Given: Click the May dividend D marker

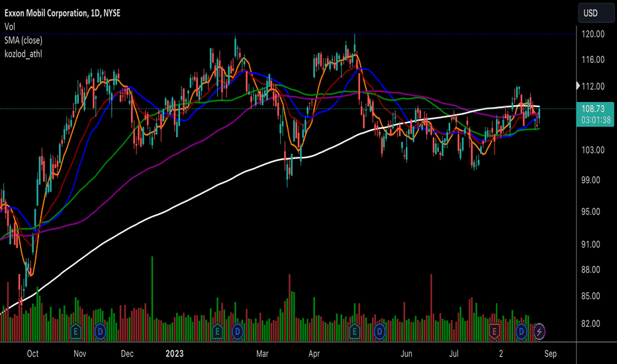Looking at the screenshot, I should coord(379,332).
